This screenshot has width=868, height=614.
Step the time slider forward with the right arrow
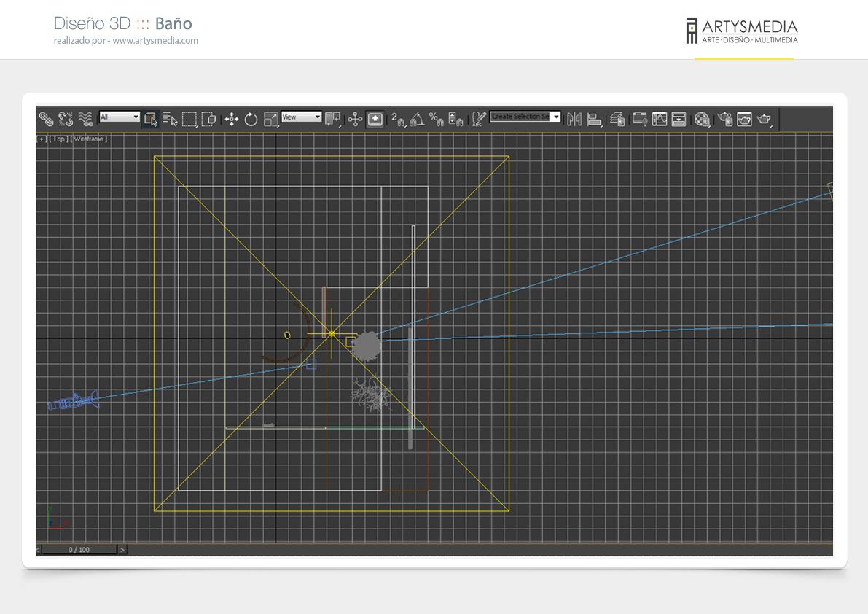[x=122, y=549]
